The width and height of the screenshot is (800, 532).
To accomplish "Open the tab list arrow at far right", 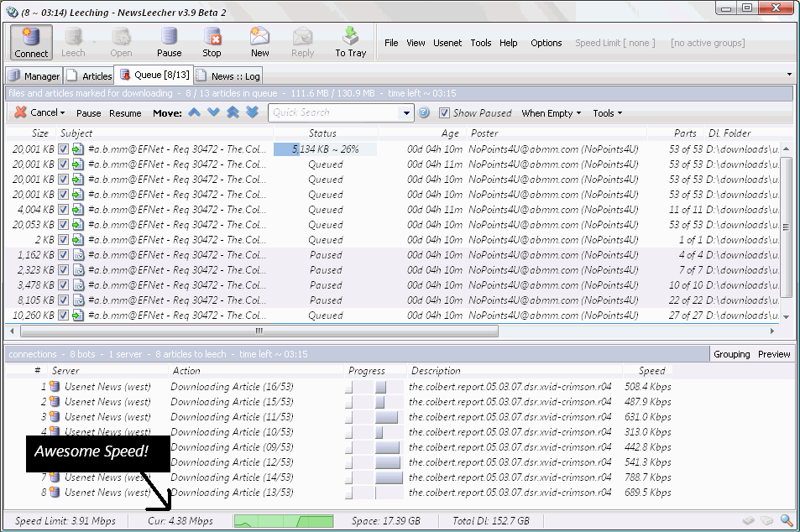I will coord(789,75).
